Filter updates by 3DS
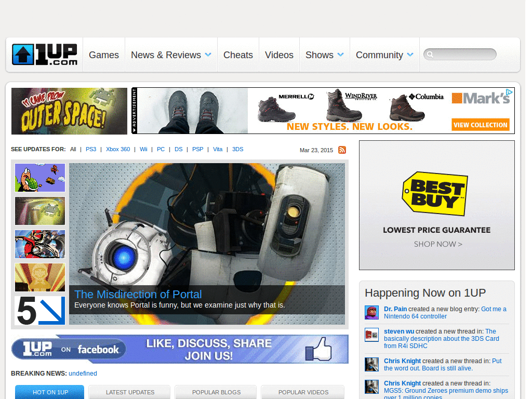Screen dimensions: 532x399 [238, 149]
